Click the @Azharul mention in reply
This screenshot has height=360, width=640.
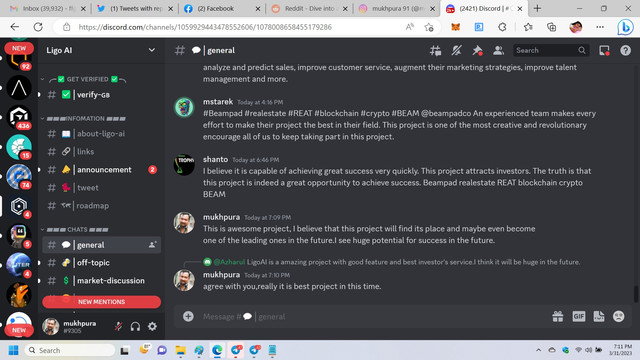click(229, 262)
